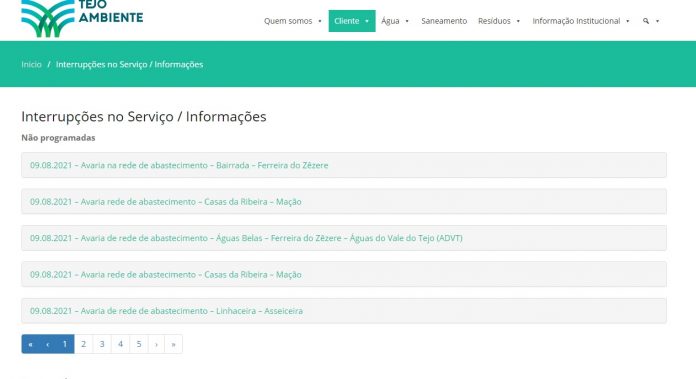
Task: Open the Resíduos menu item
Action: click(494, 21)
